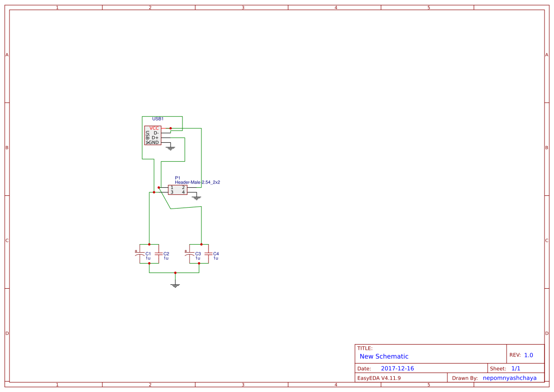The image size is (554, 392).
Task: Click pin 4 of header P1
Action: pos(183,192)
